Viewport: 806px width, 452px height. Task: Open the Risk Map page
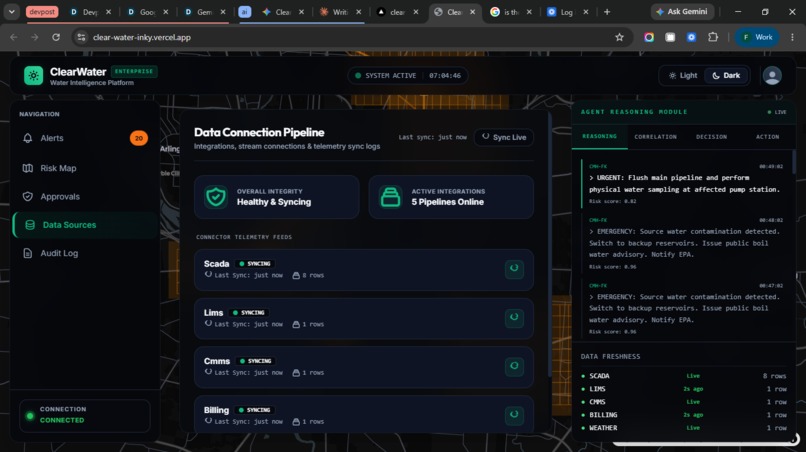[x=84, y=168]
